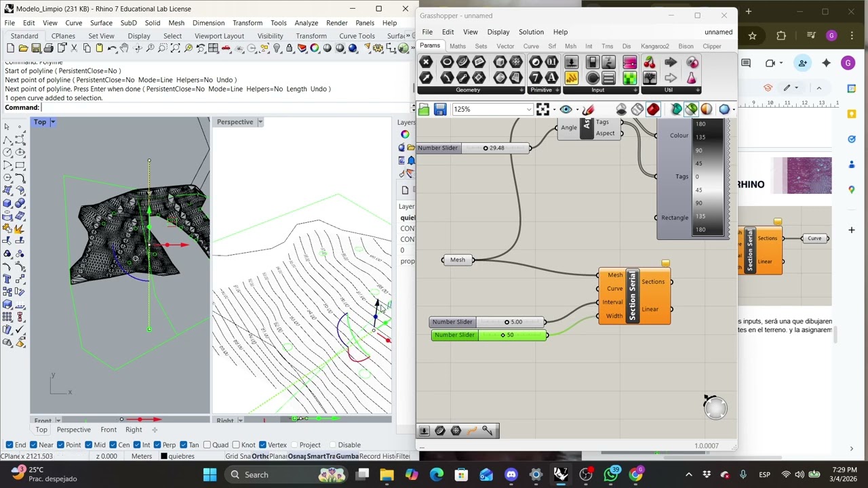Click the light bulb hide/show icon
The height and width of the screenshot is (488, 868).
click(x=277, y=48)
